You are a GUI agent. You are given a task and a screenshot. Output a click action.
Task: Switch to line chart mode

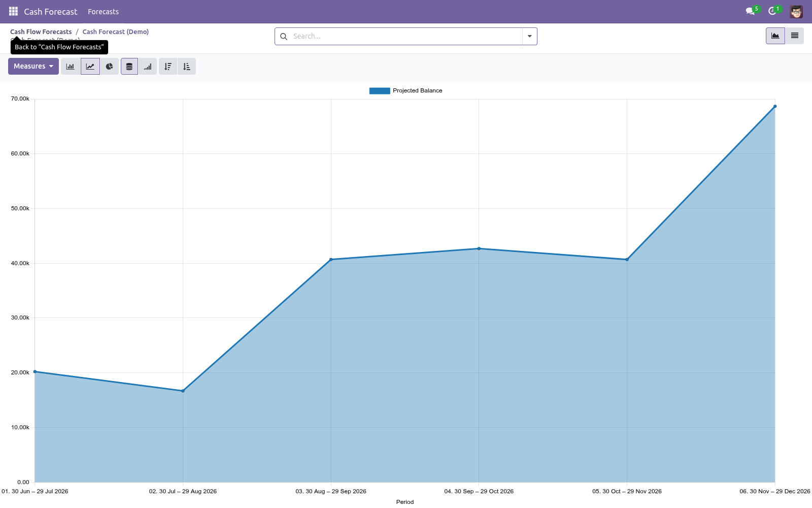pos(90,67)
